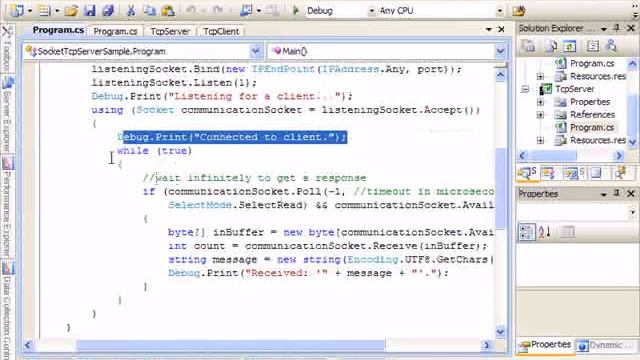Open Solution Explorer window options arrow
This screenshot has width=640, height=360.
(x=604, y=29)
